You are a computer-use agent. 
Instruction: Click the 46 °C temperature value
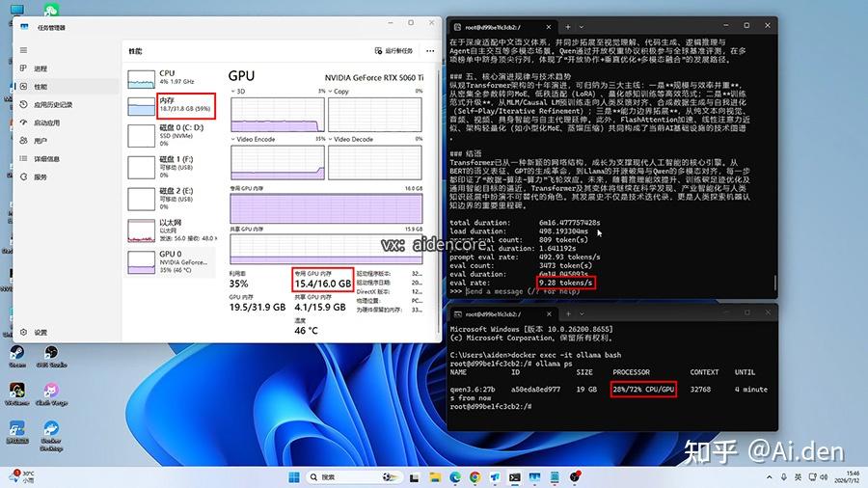pyautogui.click(x=306, y=331)
